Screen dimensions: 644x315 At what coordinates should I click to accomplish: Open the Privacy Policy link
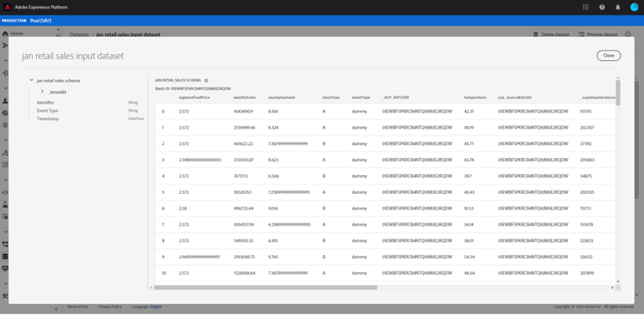111,306
